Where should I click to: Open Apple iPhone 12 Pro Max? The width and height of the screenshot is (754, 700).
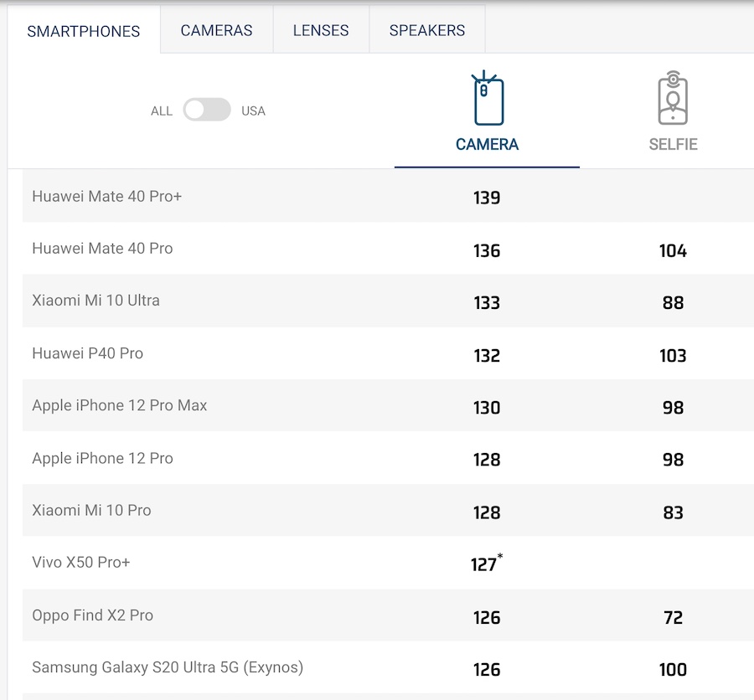pos(119,405)
